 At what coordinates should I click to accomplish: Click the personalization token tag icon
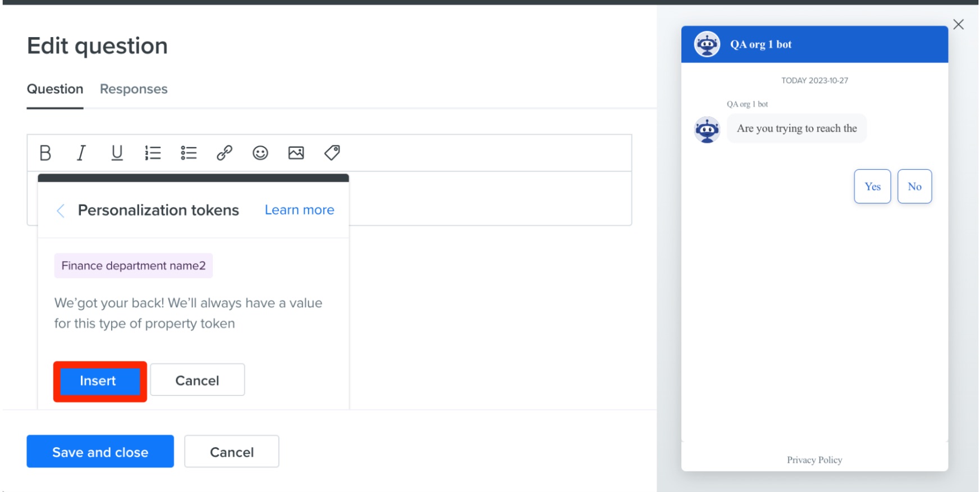point(332,153)
